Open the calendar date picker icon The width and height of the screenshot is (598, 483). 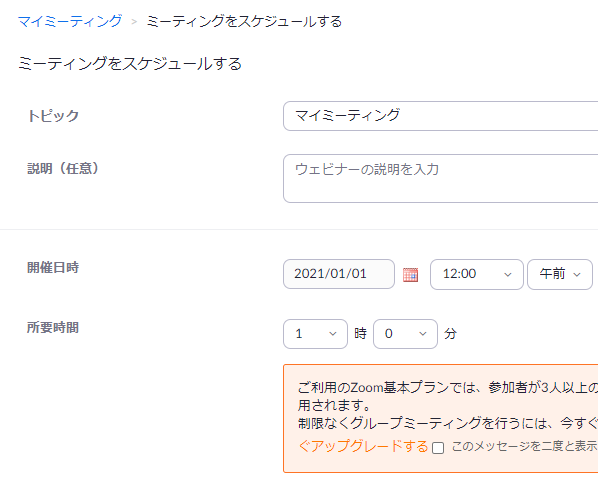(410, 274)
